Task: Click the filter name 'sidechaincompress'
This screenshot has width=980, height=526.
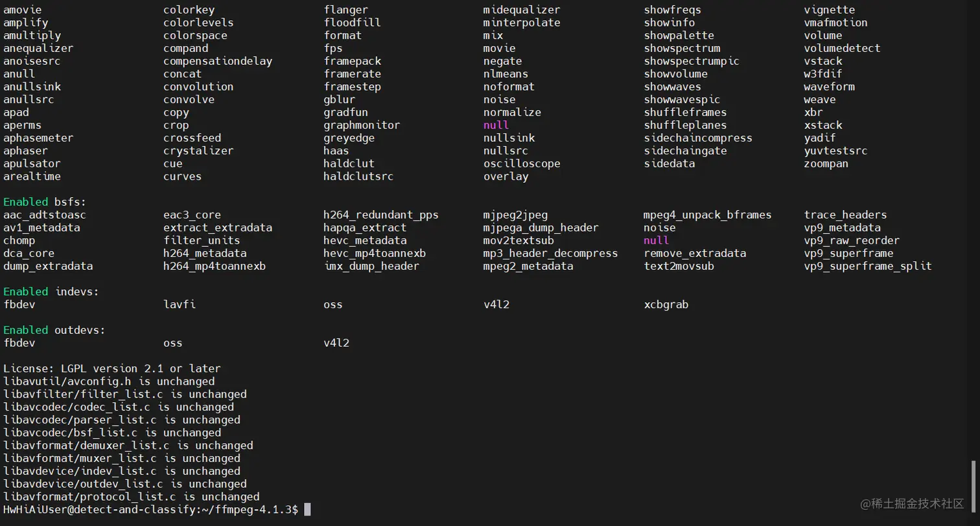Action: tap(698, 138)
